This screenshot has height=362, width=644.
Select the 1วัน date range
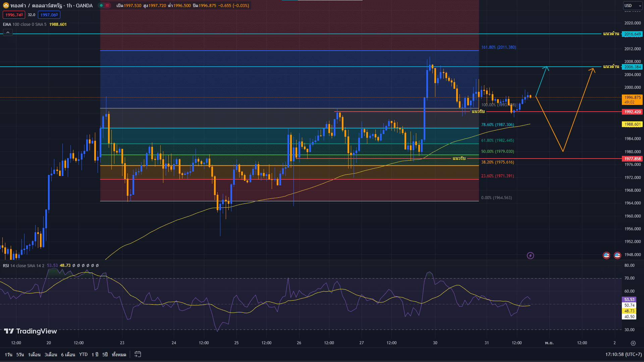(8, 354)
